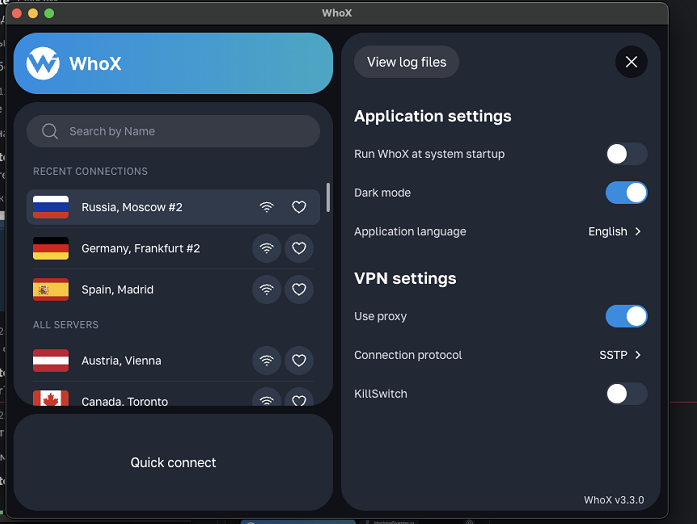Focus the Search by Name field

pos(173,131)
